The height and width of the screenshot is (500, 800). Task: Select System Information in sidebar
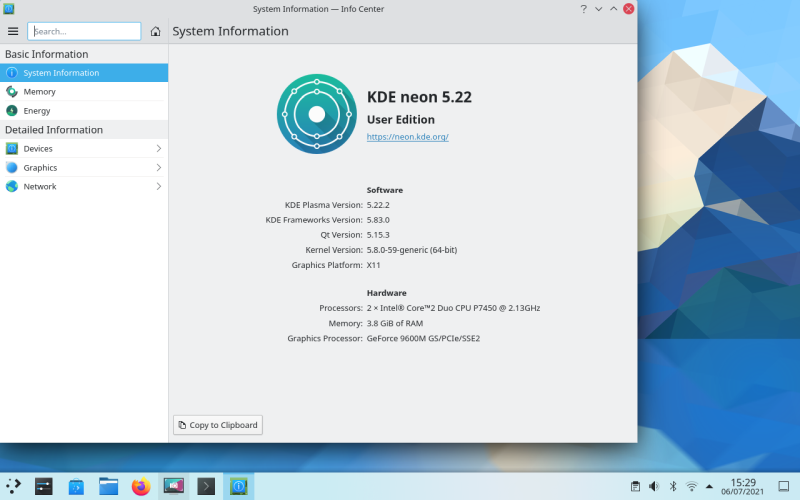click(x=84, y=72)
